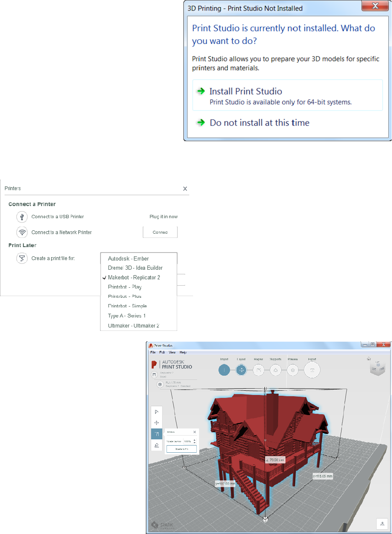Open the Help menu in Print Studio
The width and height of the screenshot is (392, 534).
tap(183, 353)
